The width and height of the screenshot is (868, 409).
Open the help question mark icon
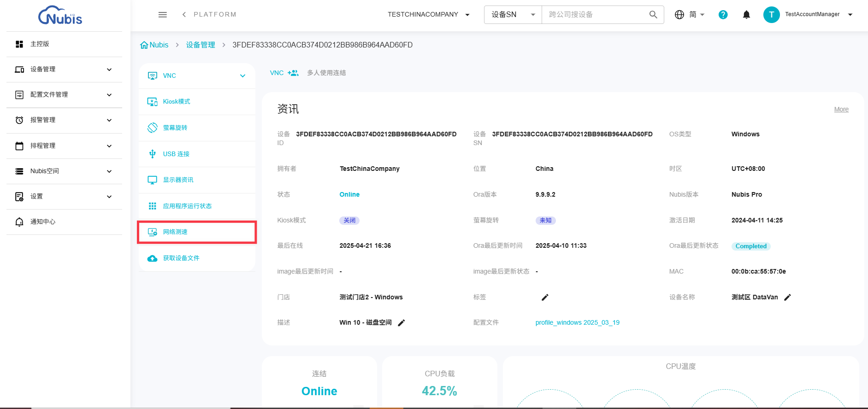[x=723, y=15]
